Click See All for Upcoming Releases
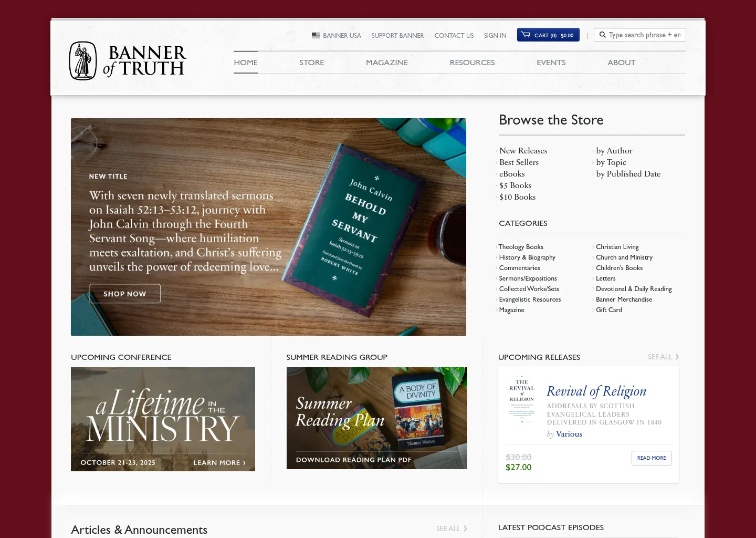 [x=660, y=357]
